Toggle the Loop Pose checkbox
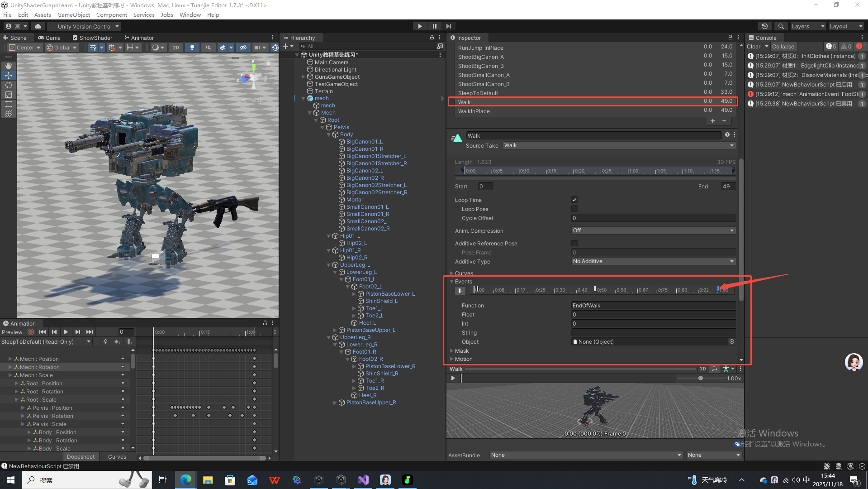Screen dimensions: 868x489 pos(574,209)
